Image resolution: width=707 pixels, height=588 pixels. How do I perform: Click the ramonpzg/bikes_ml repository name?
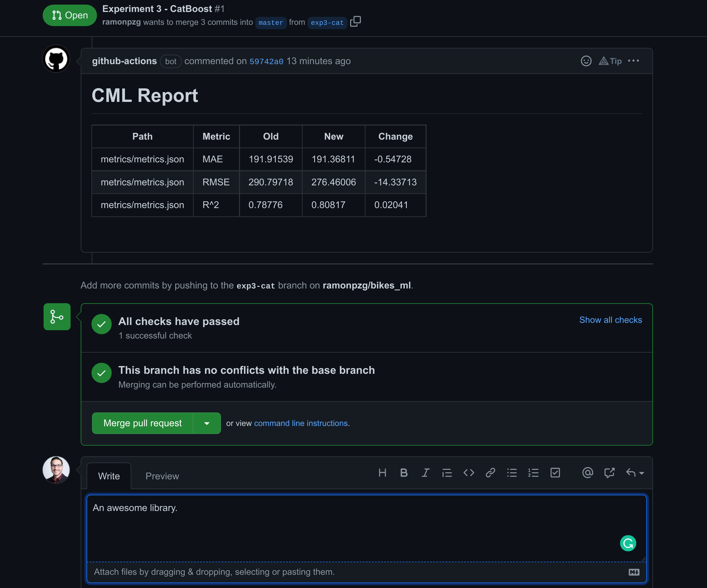367,285
